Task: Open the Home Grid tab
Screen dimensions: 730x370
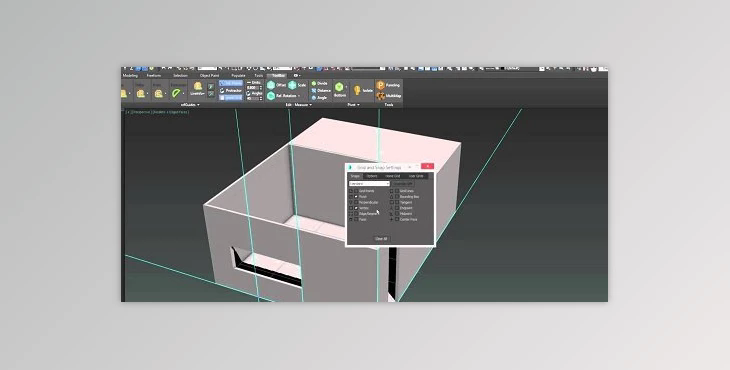Action: 392,176
